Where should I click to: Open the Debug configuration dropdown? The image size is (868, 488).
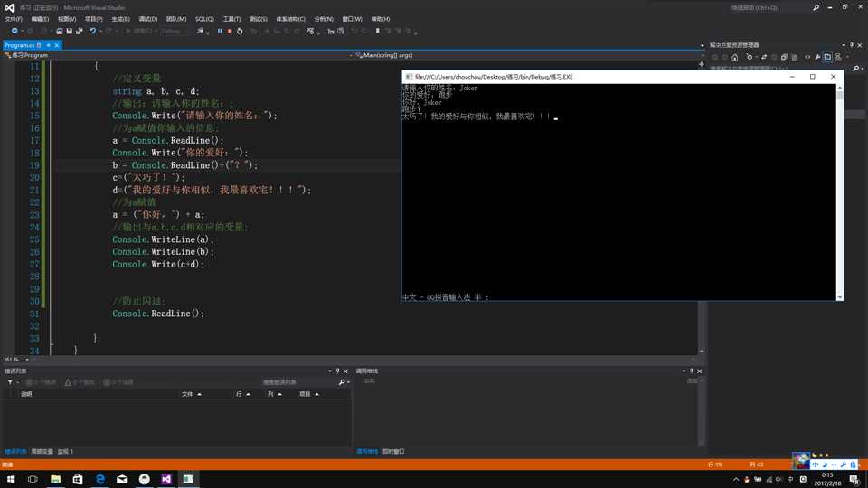[175, 31]
